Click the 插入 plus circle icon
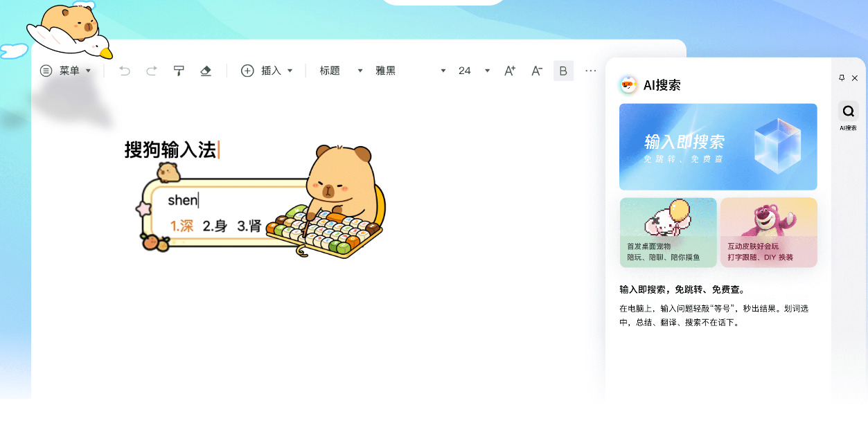This screenshot has width=868, height=423. tap(247, 71)
